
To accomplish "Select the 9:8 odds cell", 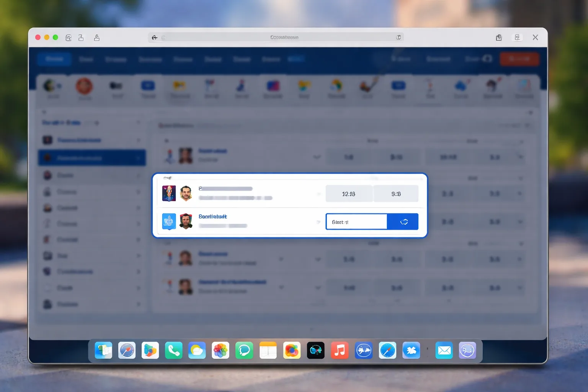I will click(396, 194).
